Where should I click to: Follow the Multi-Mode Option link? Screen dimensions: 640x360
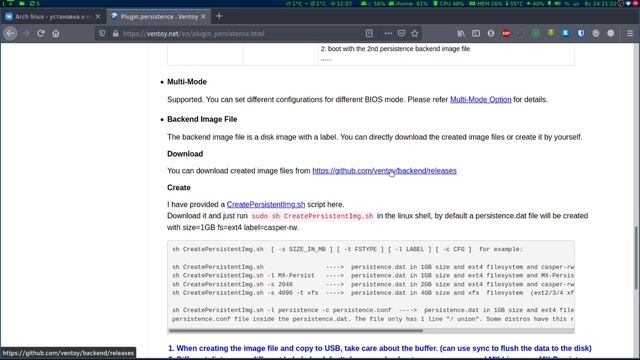(x=480, y=100)
